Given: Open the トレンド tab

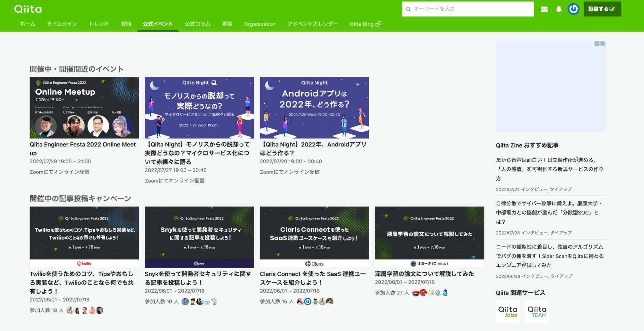Looking at the screenshot, I should click(x=99, y=24).
